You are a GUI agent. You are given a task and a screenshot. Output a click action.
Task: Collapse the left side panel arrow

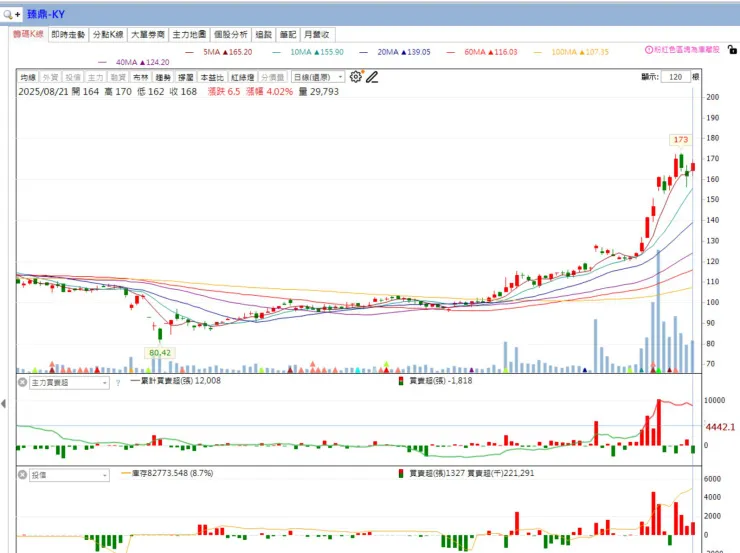click(x=4, y=404)
